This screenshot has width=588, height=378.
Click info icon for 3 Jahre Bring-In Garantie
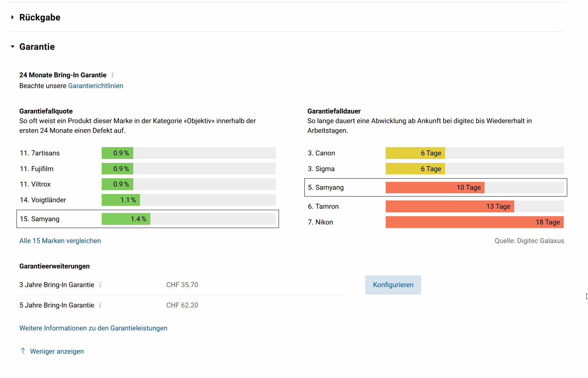(100, 285)
